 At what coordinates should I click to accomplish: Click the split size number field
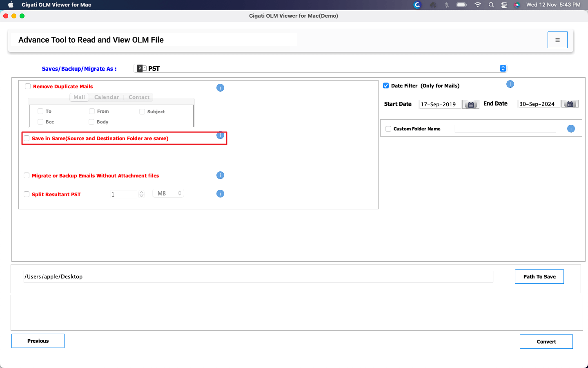pyautogui.click(x=124, y=194)
